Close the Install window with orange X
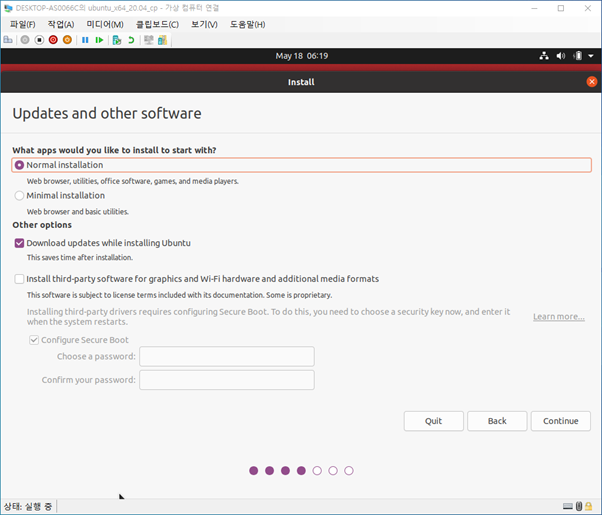 pyautogui.click(x=592, y=82)
